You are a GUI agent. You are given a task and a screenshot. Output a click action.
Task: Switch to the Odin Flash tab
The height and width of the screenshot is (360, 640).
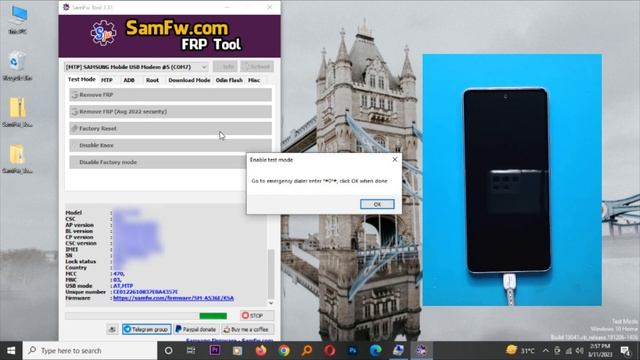point(229,80)
